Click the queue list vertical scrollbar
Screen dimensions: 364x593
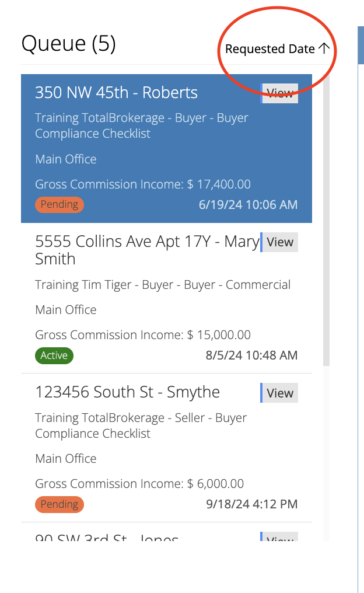pyautogui.click(x=326, y=219)
